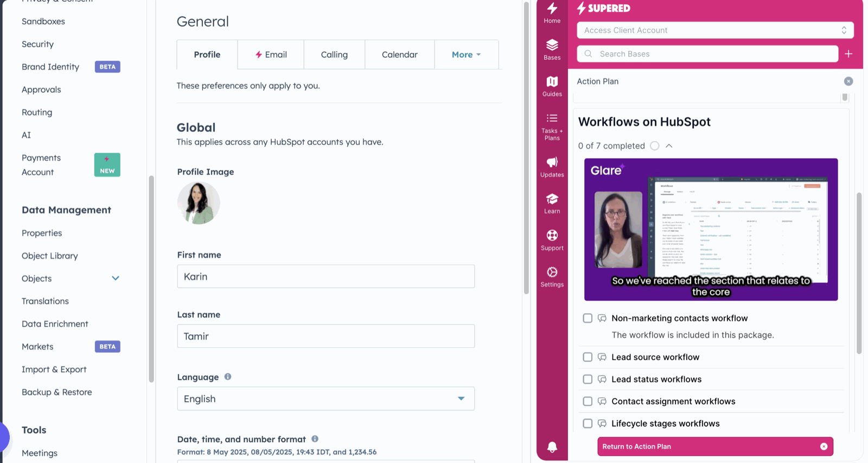Viewport: 868px width, 463px height.
Task: Click the First name field
Action: point(325,276)
